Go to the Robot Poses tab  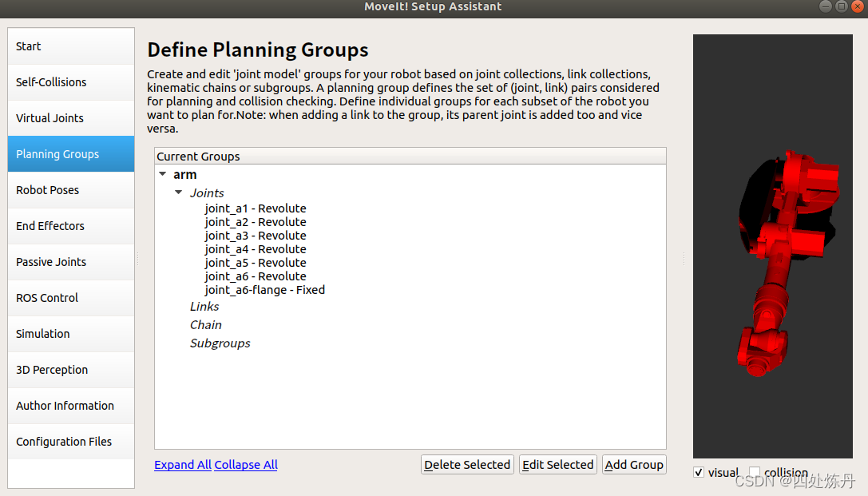click(71, 190)
